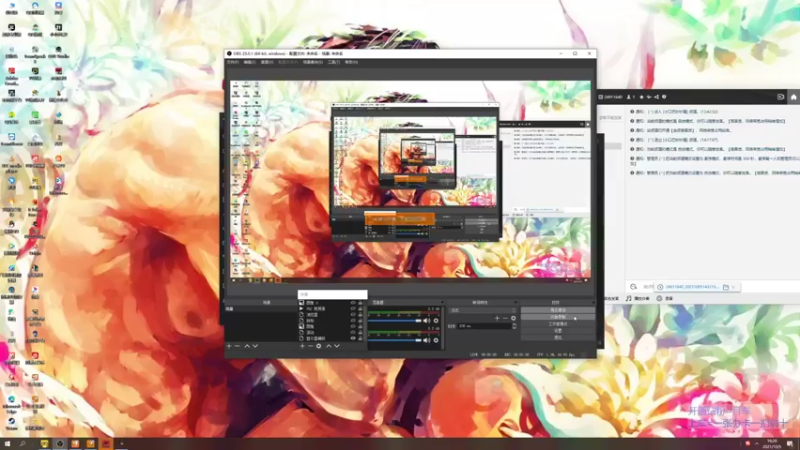The height and width of the screenshot is (450, 800).
Task: Open the 查看(V) menu in OBS
Action: click(x=267, y=62)
